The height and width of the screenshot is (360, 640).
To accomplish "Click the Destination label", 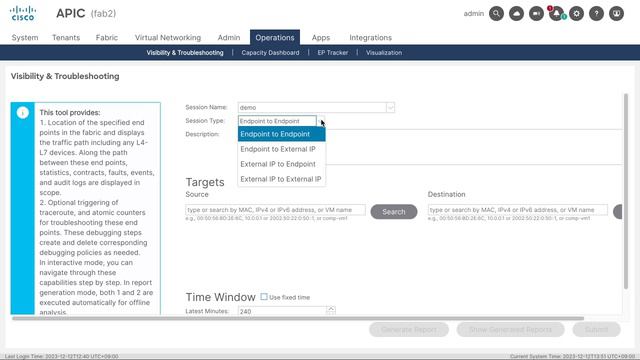I will point(447,194).
